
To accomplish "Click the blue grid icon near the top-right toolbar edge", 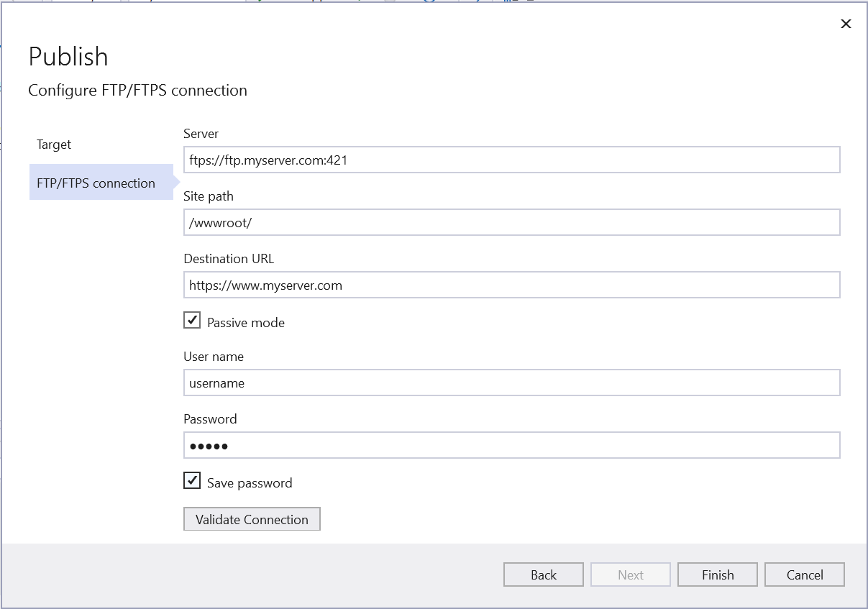I will point(508,2).
